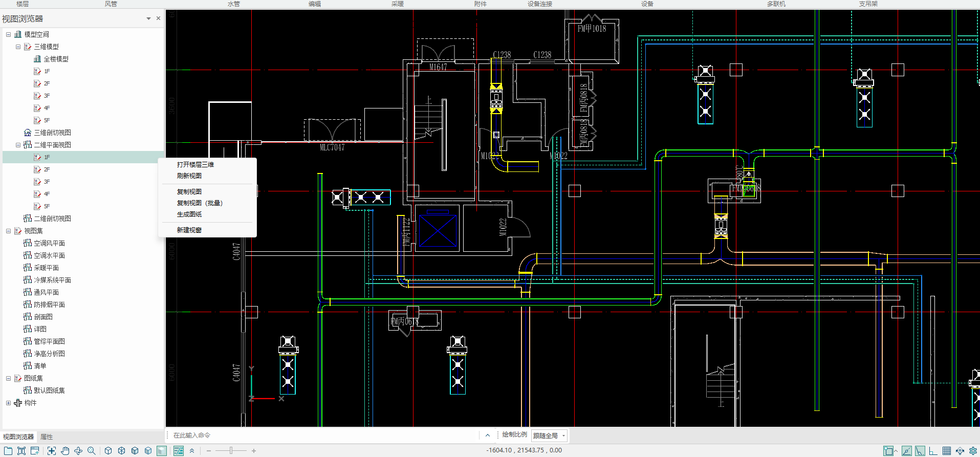Select the pan hand tool
The height and width of the screenshot is (457, 980).
pos(65,451)
